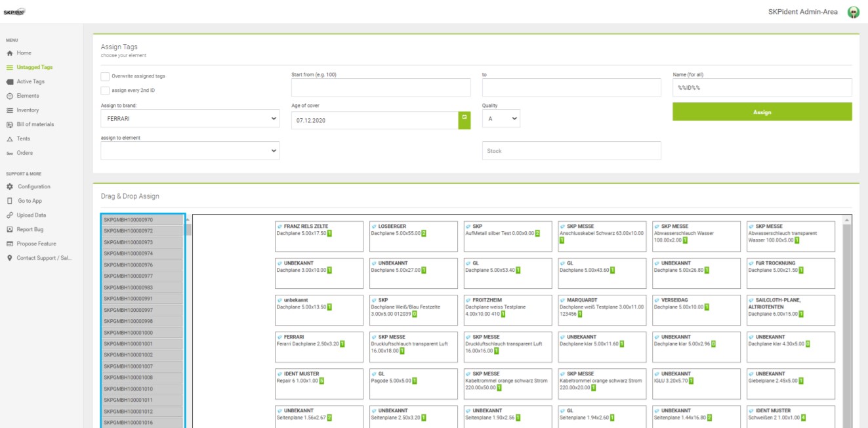Click the Report Bug icon

pos(9,230)
